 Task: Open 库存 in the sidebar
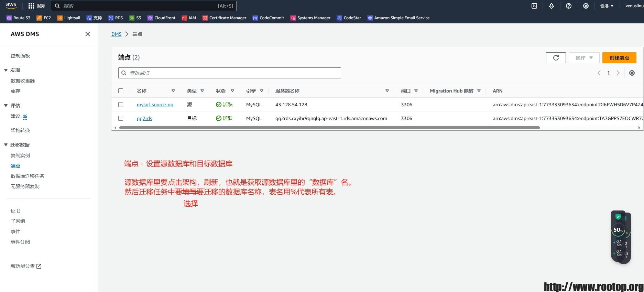(x=15, y=91)
